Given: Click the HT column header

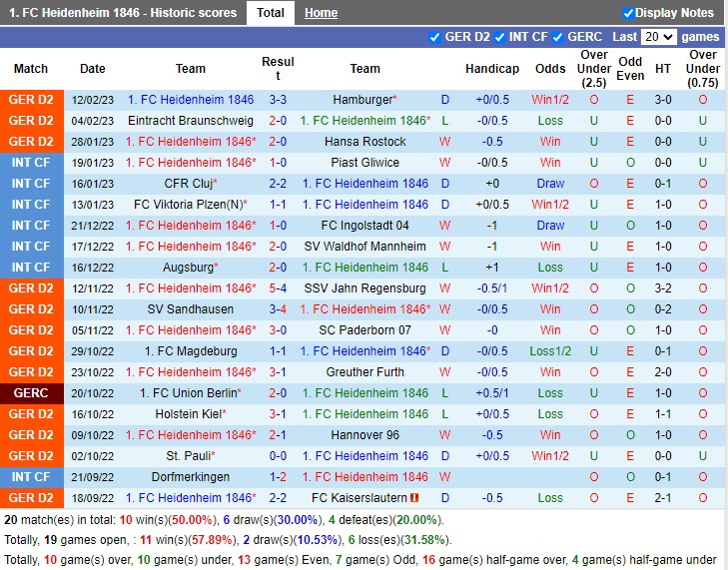Looking at the screenshot, I should pos(662,69).
